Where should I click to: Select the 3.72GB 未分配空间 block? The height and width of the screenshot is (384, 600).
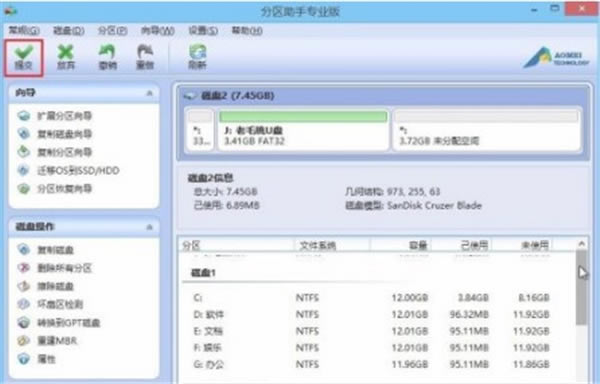tap(486, 130)
